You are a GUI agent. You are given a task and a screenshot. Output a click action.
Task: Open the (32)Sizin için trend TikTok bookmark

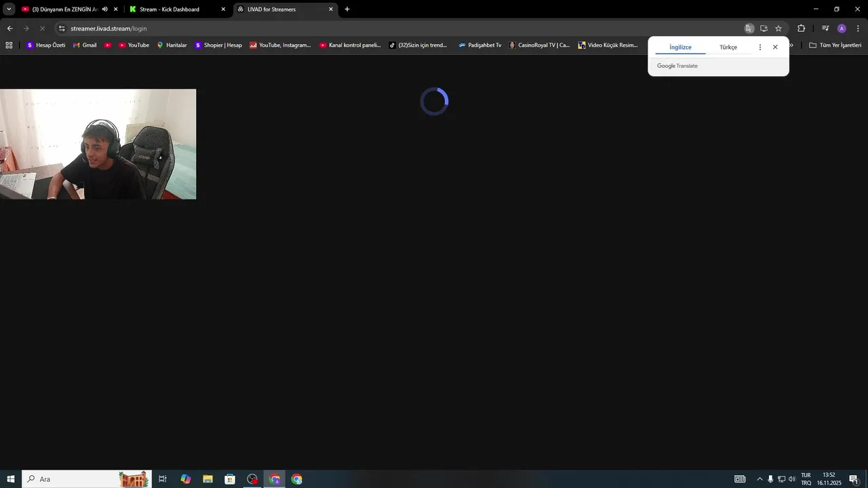(418, 45)
